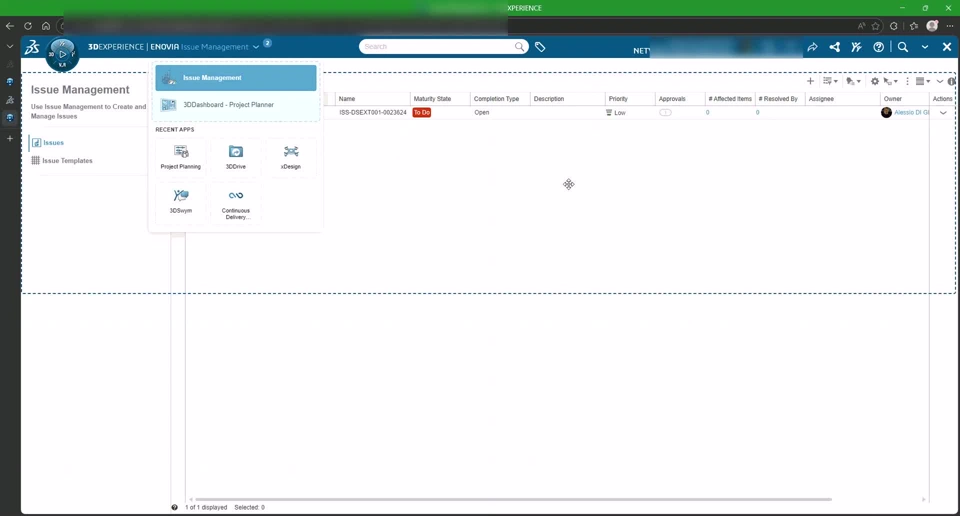Screen dimensions: 960x516
Task: Launch Continuous Delivery from recent apps
Action: pyautogui.click(x=236, y=204)
